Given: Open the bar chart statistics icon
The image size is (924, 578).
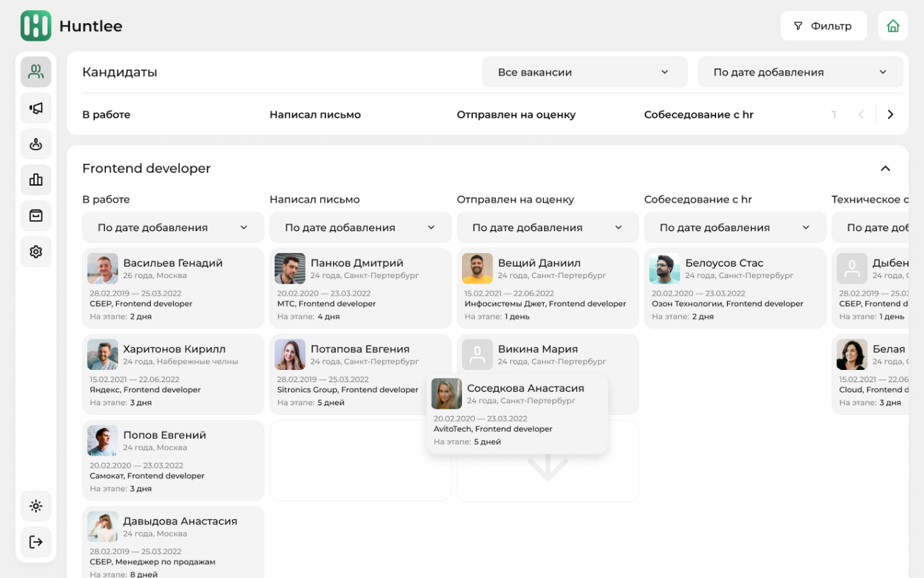Looking at the screenshot, I should pos(36,180).
